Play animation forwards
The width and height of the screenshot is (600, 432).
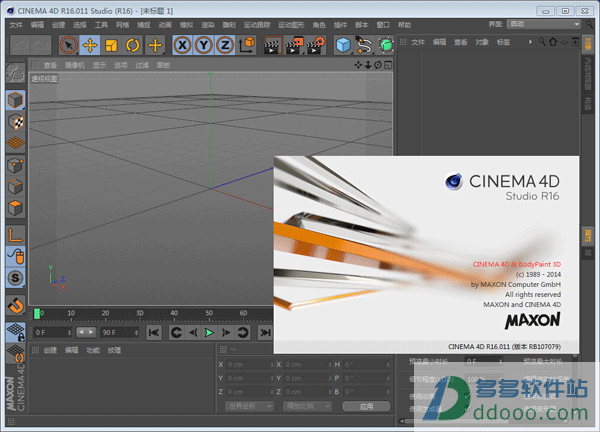pos(209,333)
